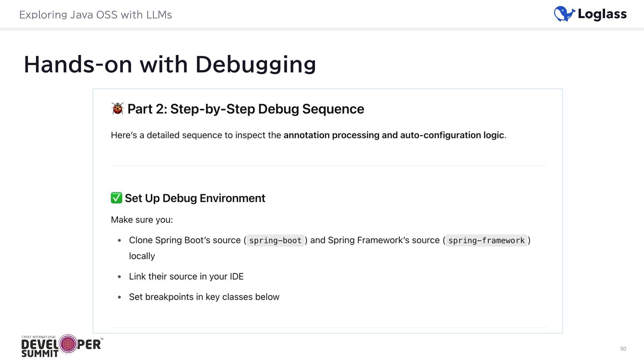Click the spring-framework code label
Image resolution: width=644 pixels, height=362 pixels.
coord(486,241)
